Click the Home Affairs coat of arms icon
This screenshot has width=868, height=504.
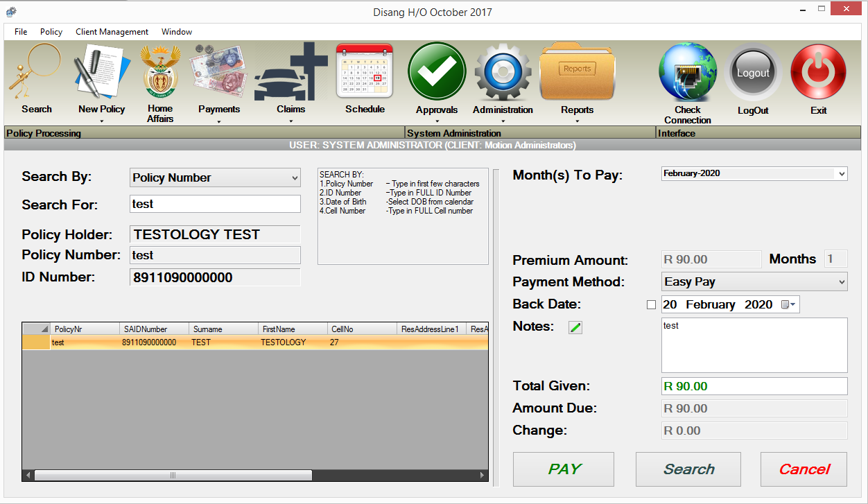[x=160, y=73]
